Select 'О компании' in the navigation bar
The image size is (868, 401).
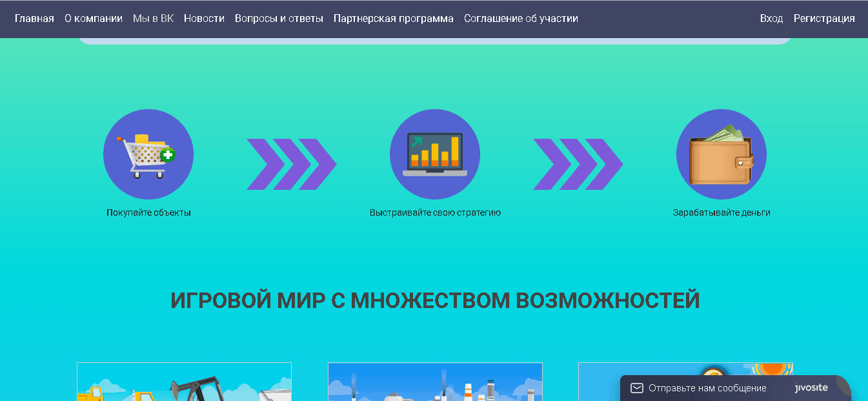[93, 18]
